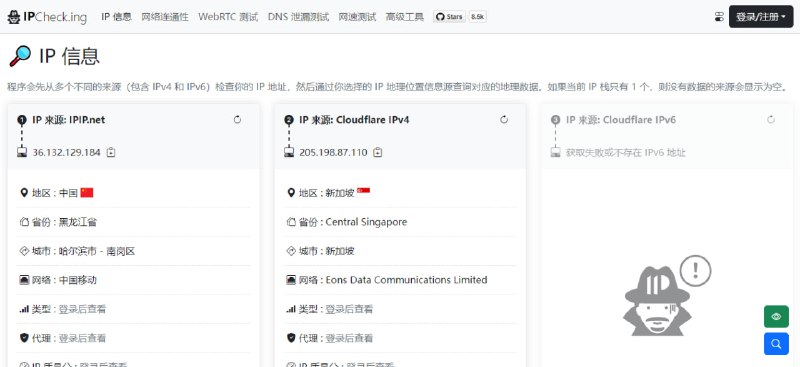Go to 网络连通性 page
Screen dimensions: 800x367
point(165,17)
